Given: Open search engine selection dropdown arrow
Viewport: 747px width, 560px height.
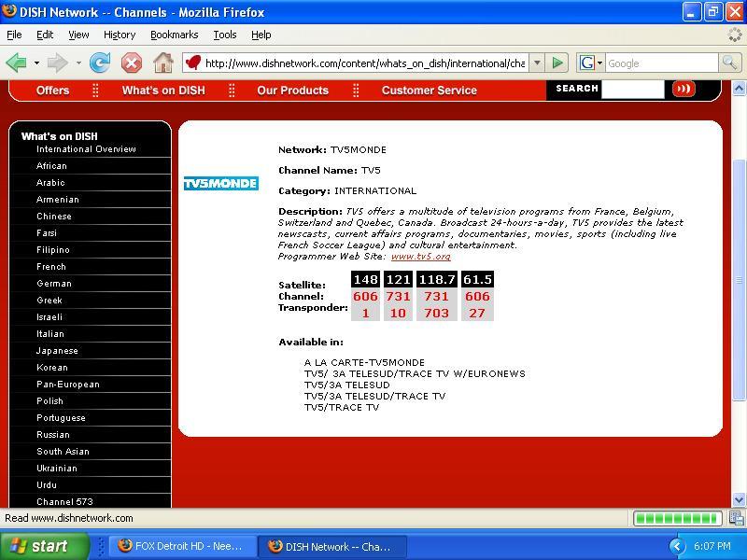Looking at the screenshot, I should pyautogui.click(x=599, y=63).
